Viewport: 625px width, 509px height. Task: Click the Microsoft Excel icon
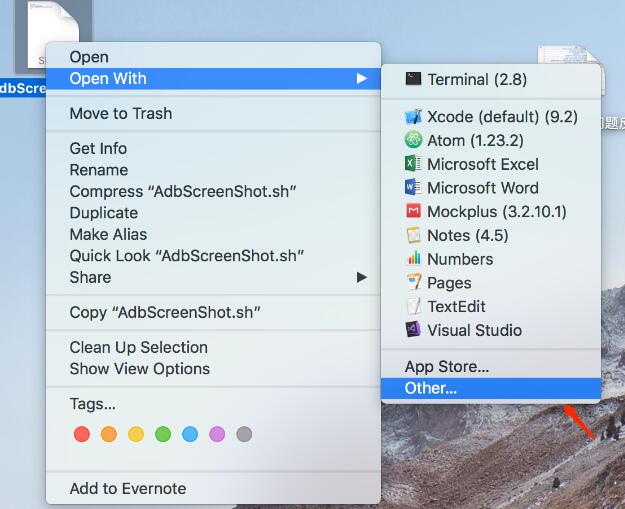click(413, 164)
